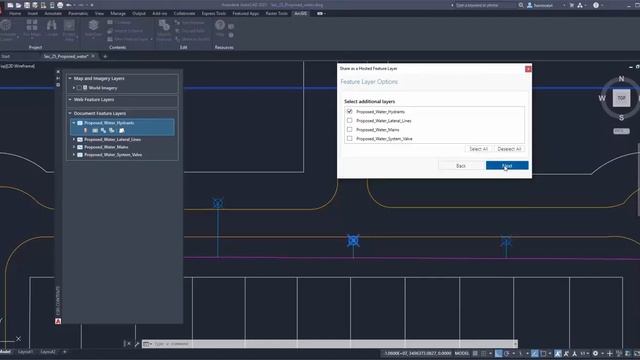Collapse the Document Feature Layers section

pyautogui.click(x=70, y=113)
